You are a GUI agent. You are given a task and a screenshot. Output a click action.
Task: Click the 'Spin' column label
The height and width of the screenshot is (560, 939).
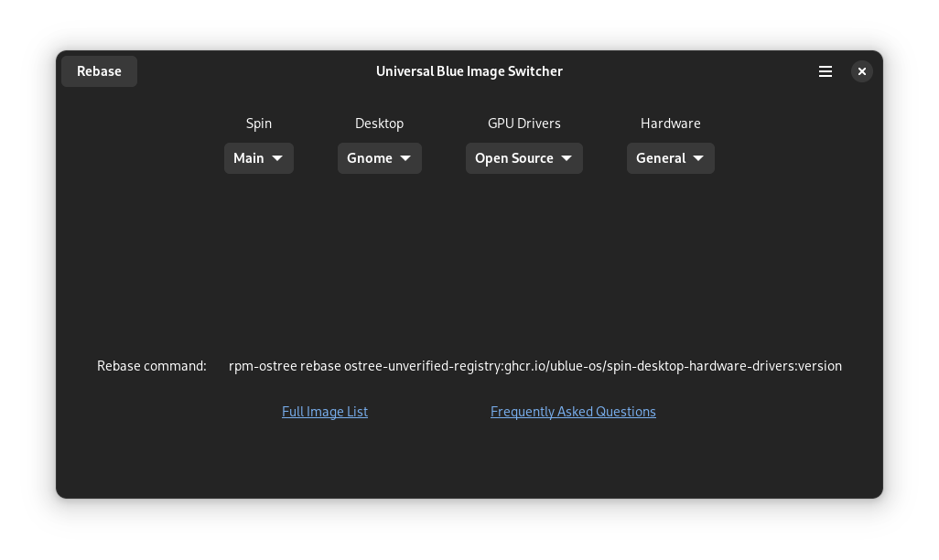click(259, 124)
